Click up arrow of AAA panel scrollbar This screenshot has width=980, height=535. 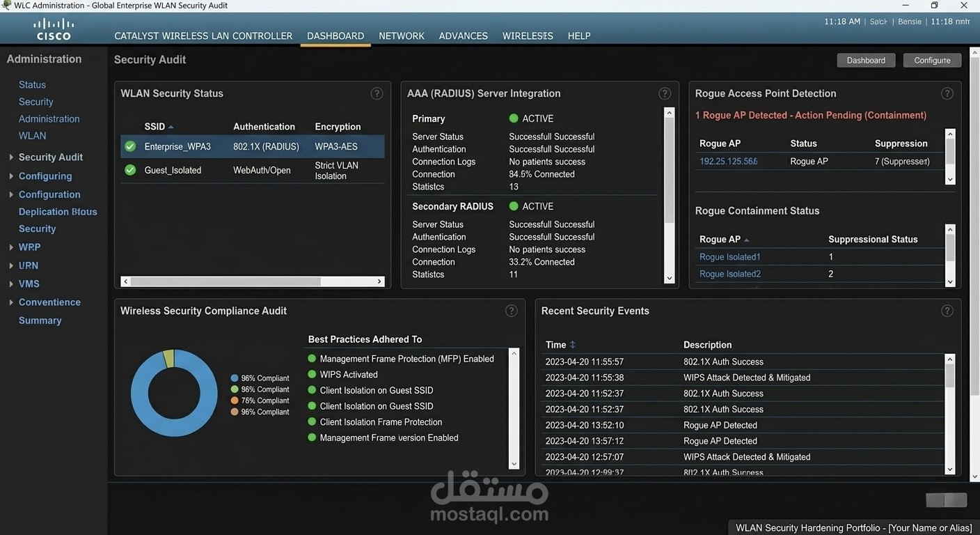point(670,113)
